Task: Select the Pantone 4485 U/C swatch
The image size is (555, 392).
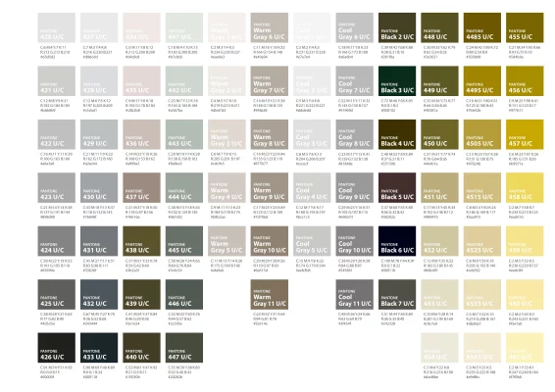Action: [x=482, y=28]
